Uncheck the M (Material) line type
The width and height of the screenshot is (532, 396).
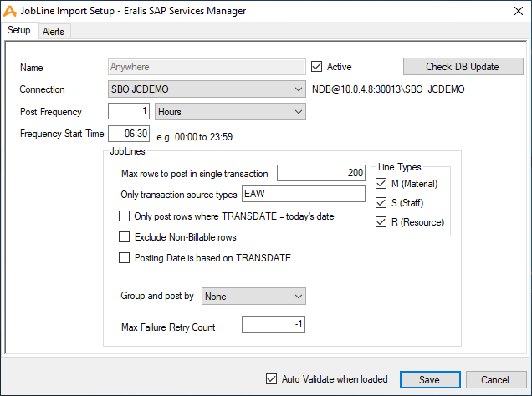pos(382,184)
